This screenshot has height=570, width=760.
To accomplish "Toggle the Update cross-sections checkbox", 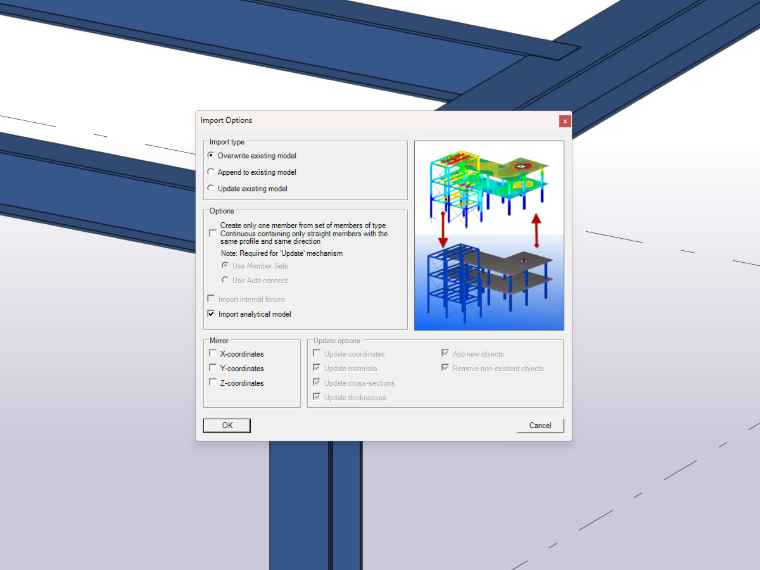I will [317, 382].
